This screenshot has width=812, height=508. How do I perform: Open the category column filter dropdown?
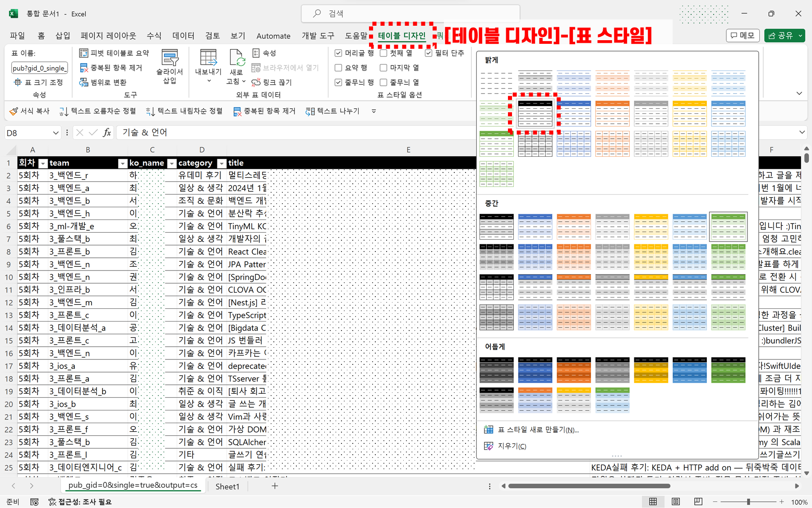(221, 163)
